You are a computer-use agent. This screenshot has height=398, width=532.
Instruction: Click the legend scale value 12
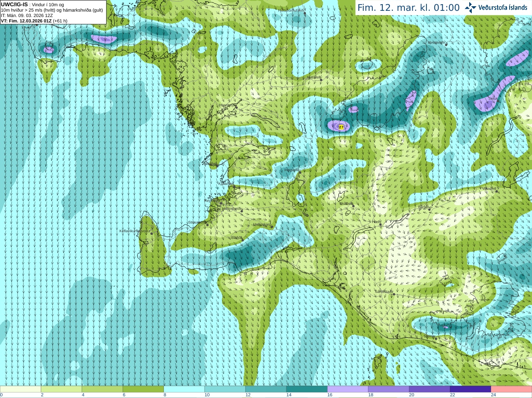[x=248, y=395]
